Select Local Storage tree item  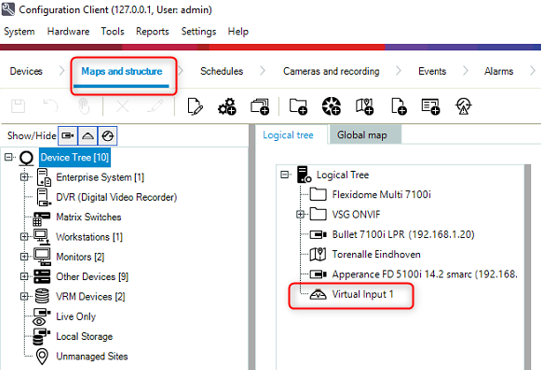point(85,337)
